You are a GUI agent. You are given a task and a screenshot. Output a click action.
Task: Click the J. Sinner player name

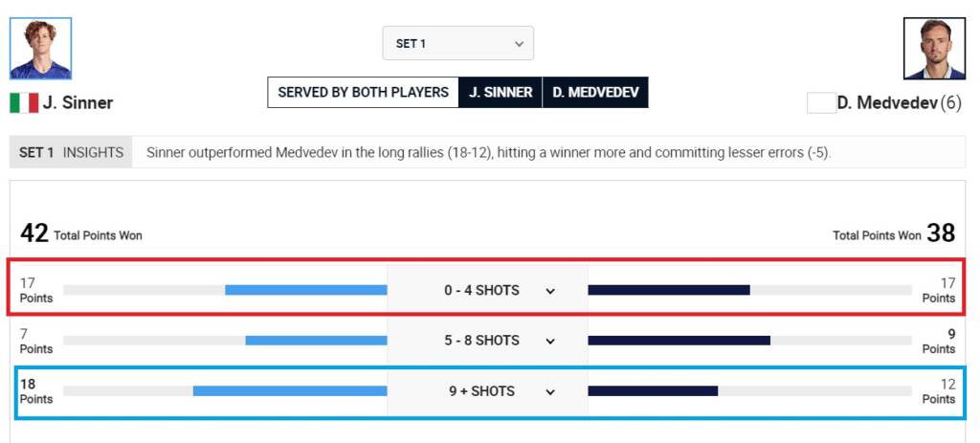[78, 102]
